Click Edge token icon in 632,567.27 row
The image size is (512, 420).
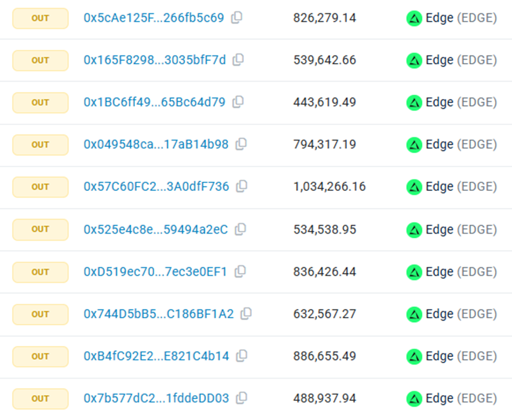tap(414, 315)
